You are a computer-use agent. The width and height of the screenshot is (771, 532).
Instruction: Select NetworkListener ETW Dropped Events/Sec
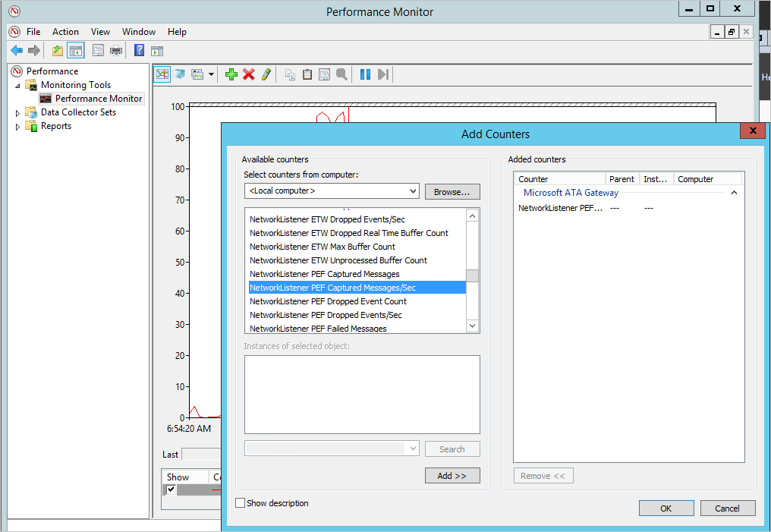click(x=357, y=219)
